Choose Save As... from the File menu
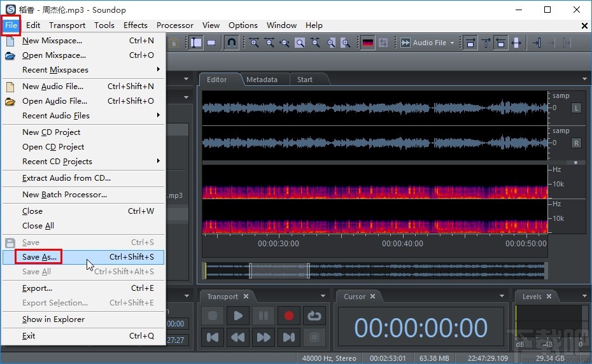Viewport: 592px width, 364px height. [39, 257]
